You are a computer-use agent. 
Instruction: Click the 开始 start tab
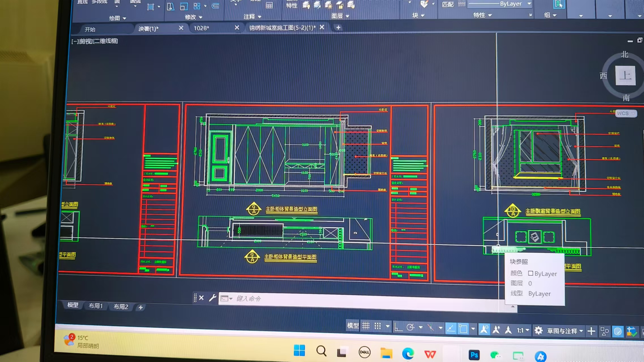point(90,29)
